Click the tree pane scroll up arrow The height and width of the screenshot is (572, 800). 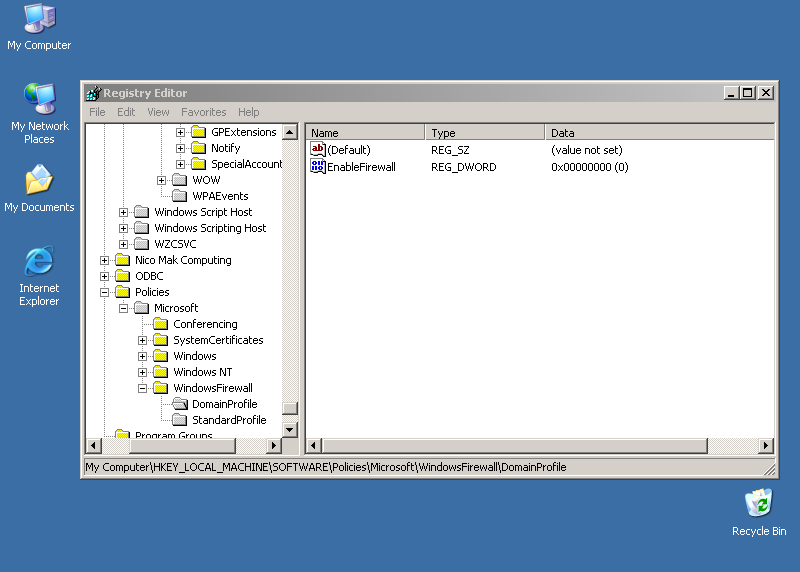[290, 132]
